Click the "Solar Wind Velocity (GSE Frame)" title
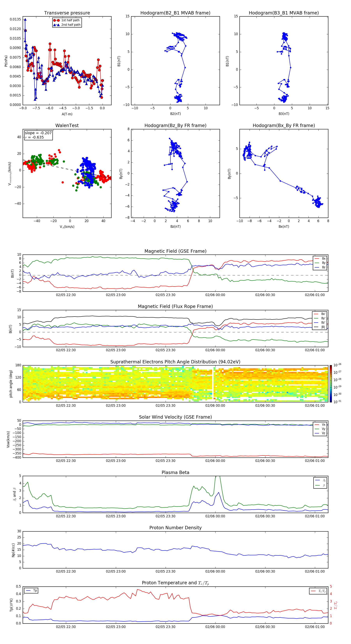The height and width of the screenshot is (644, 351). pos(175,417)
